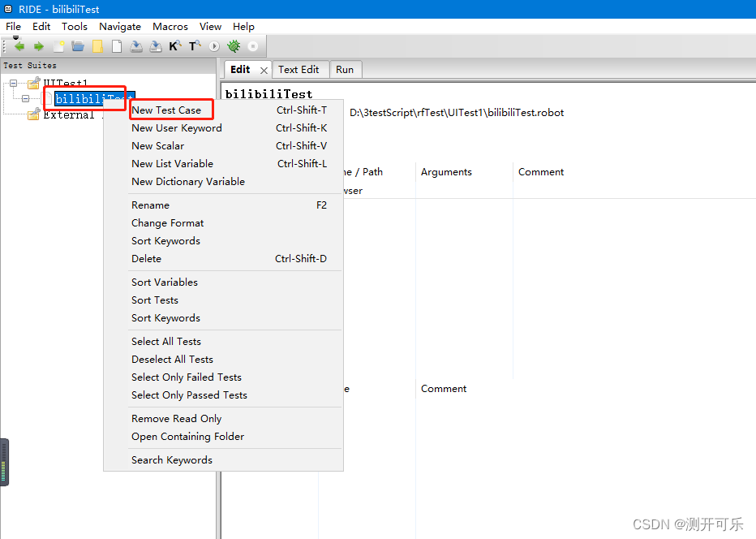
Task: Open Search Keywords with the K icon
Action: pyautogui.click(x=175, y=46)
